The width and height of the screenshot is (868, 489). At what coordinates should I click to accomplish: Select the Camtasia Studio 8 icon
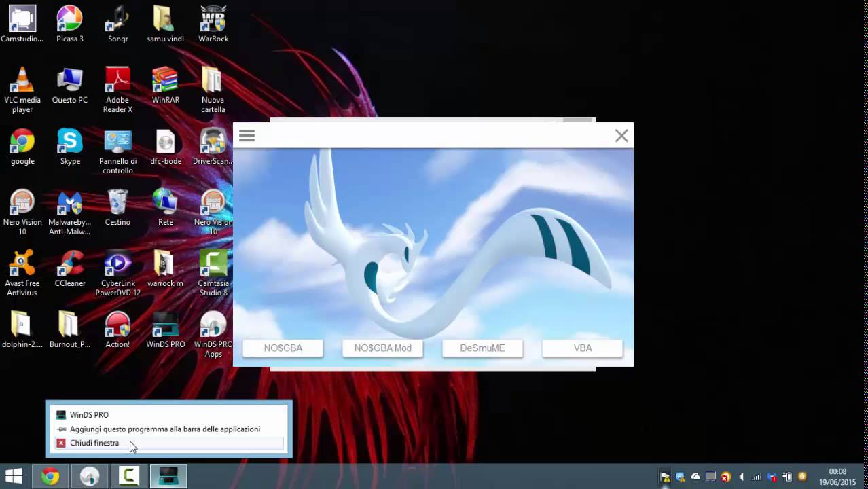(x=213, y=274)
